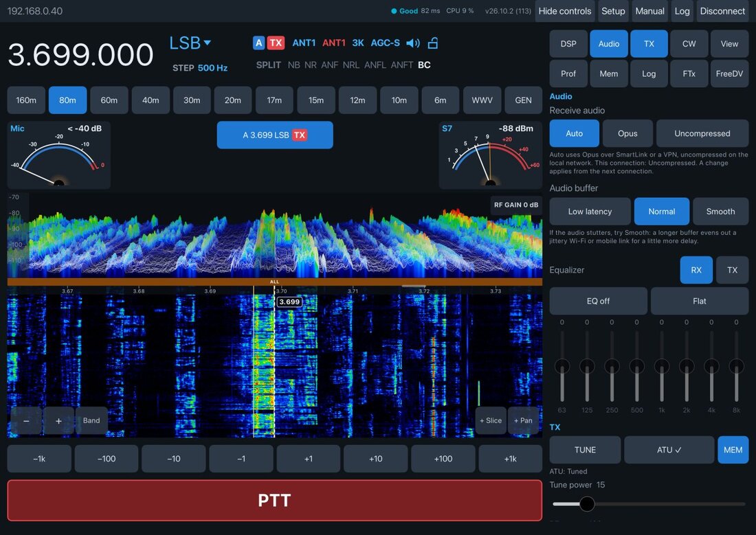
Task: Open Setup from the top bar
Action: [613, 11]
